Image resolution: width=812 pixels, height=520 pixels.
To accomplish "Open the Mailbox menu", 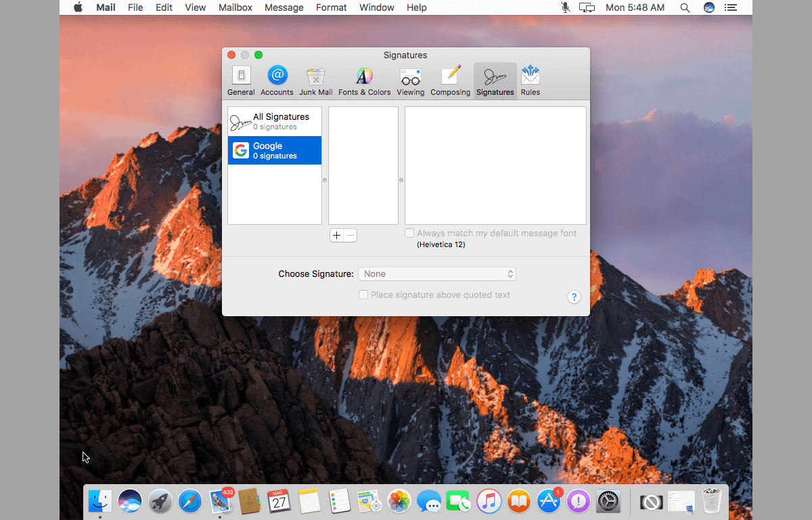I will click(x=235, y=7).
